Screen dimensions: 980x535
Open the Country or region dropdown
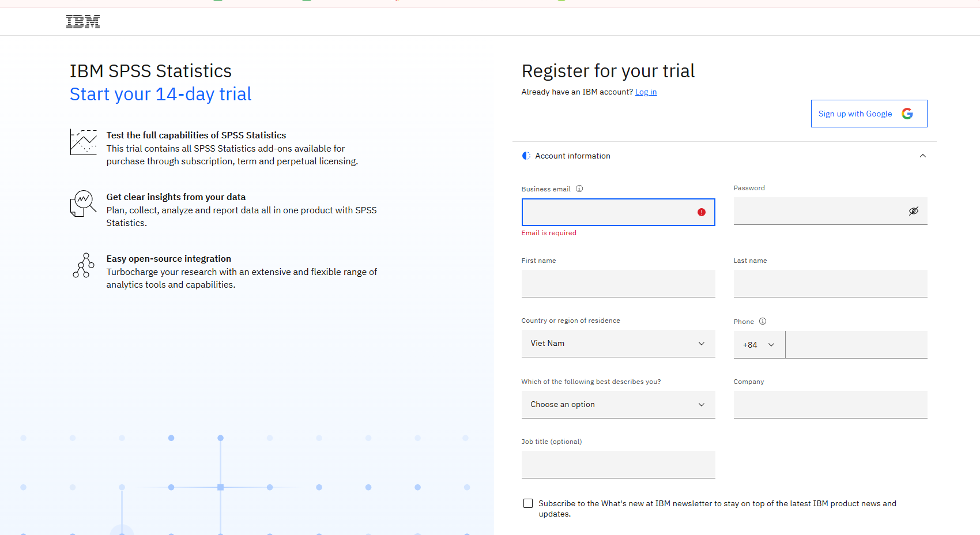[618, 344]
